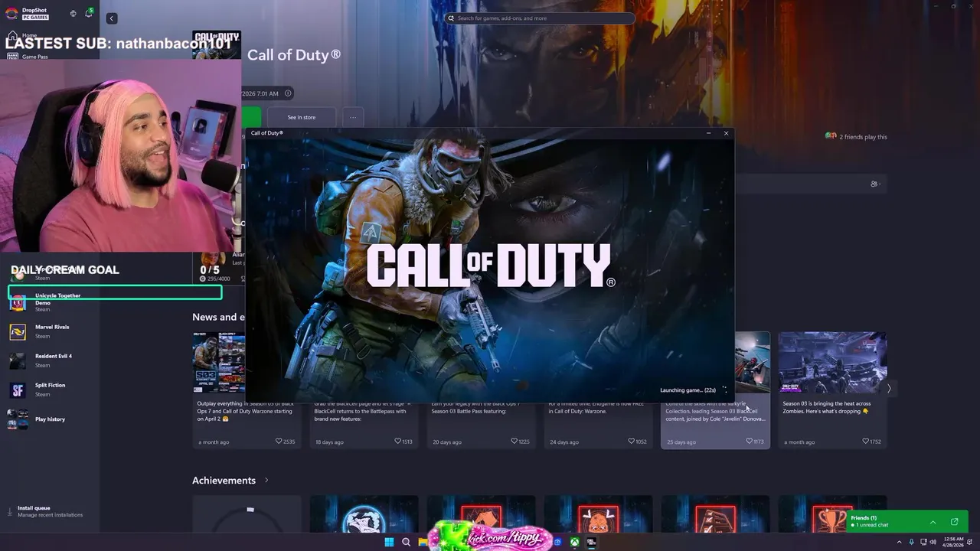Viewport: 980px width, 551px height.
Task: Select Marvel Rivals in sidebar
Action: pyautogui.click(x=52, y=331)
